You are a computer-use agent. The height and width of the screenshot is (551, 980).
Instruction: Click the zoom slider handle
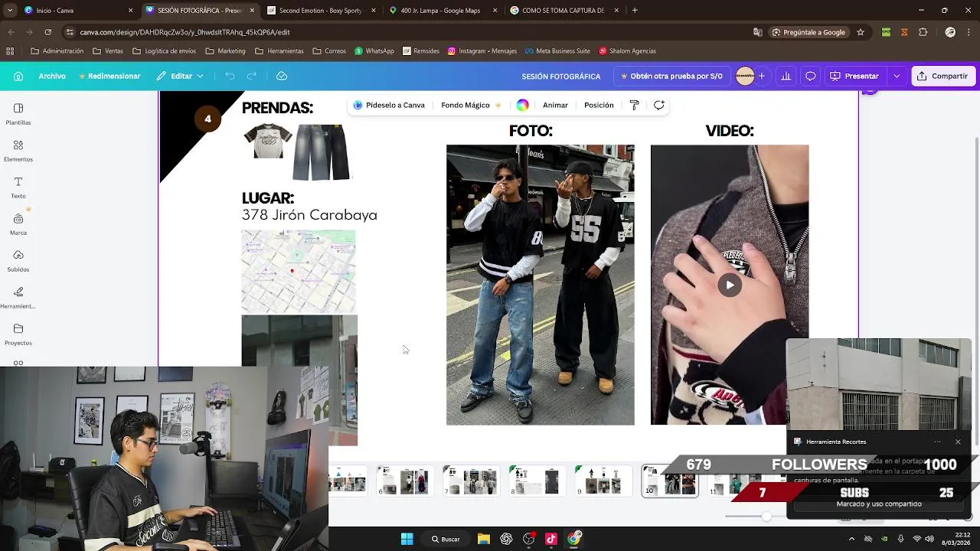click(x=766, y=517)
